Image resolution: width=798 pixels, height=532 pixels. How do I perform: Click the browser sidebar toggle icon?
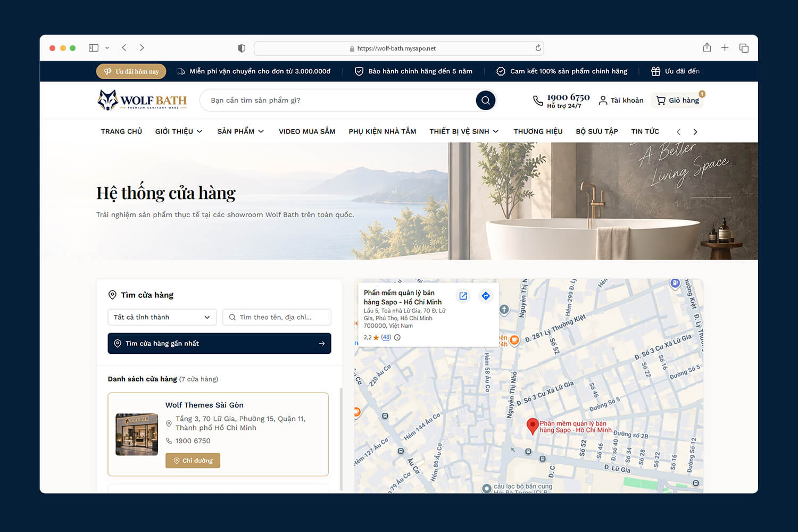pos(94,48)
